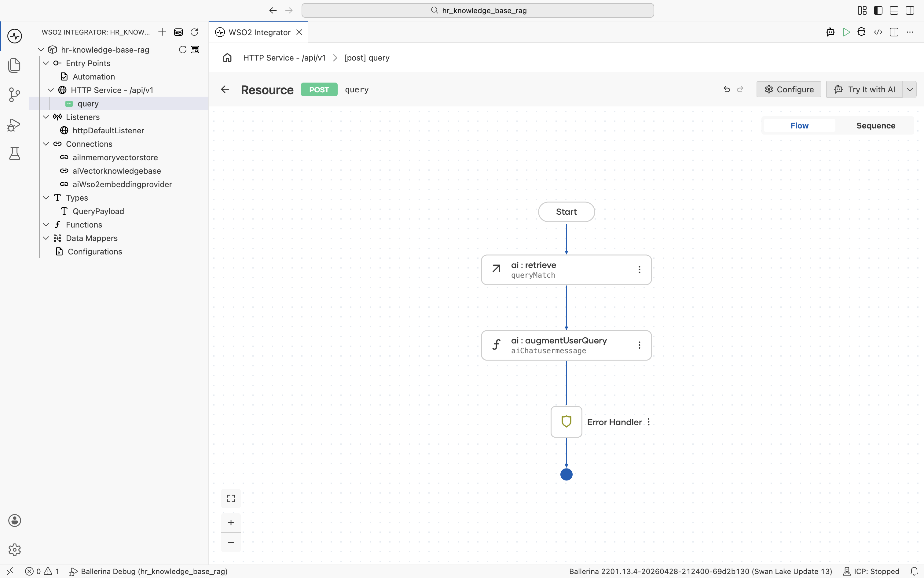
Task: Zoom in with the plus button
Action: point(231,523)
